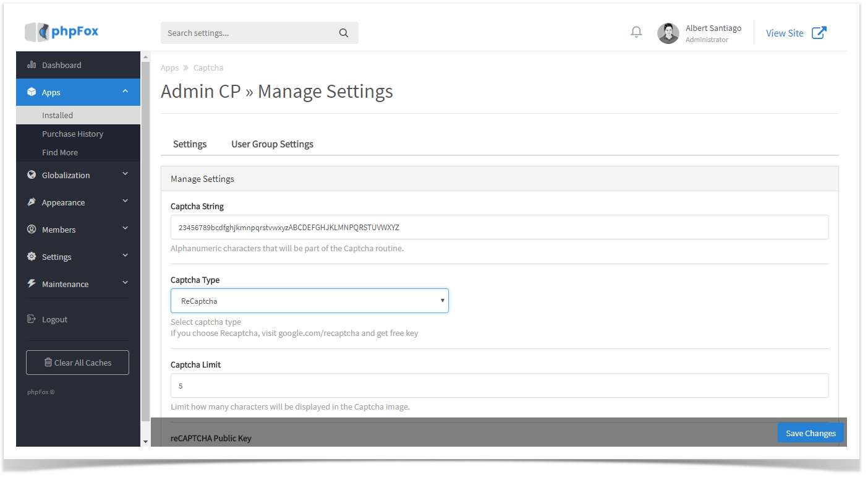Click the phpFox logo
This screenshot has height=477, width=868.
pos(62,32)
